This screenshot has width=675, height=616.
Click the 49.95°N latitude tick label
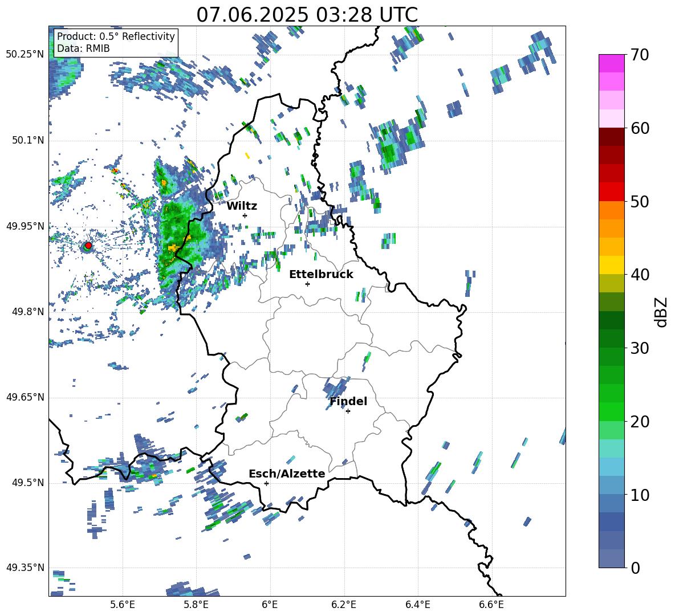coord(25,226)
